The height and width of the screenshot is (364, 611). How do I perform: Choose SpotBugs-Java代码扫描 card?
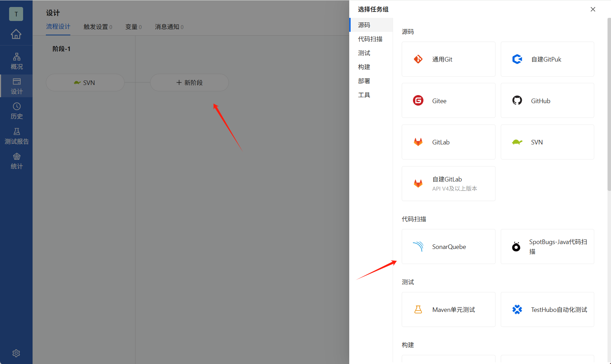pyautogui.click(x=547, y=247)
